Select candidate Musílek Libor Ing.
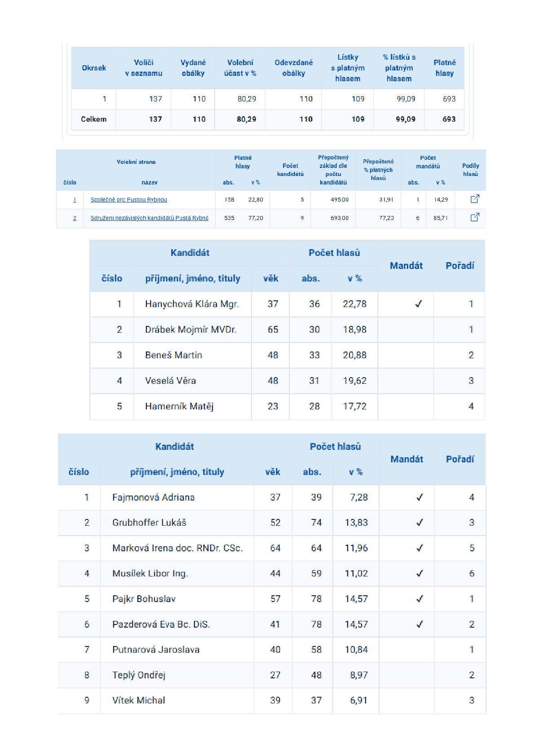Screen dimensions: 535x756 point(150,574)
